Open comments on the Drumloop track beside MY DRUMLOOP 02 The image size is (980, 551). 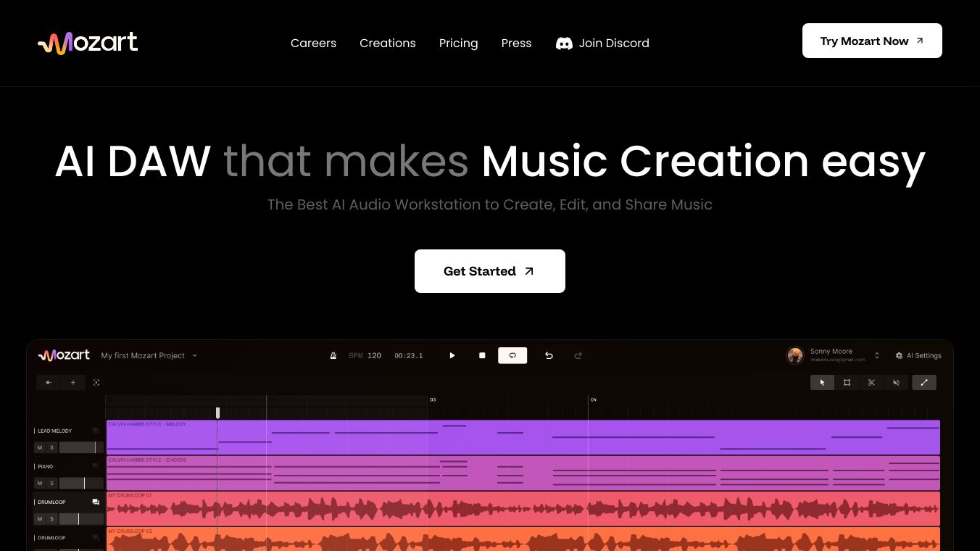tap(96, 537)
